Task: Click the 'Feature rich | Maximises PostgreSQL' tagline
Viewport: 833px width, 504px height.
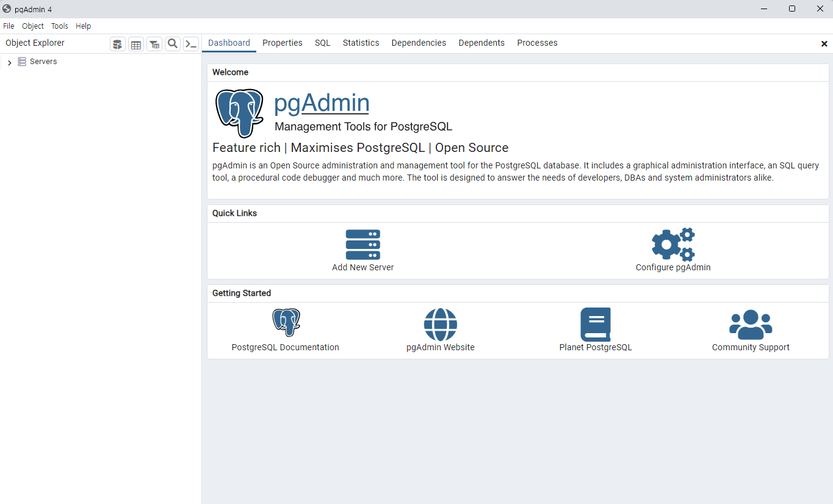Action: pyautogui.click(x=360, y=148)
